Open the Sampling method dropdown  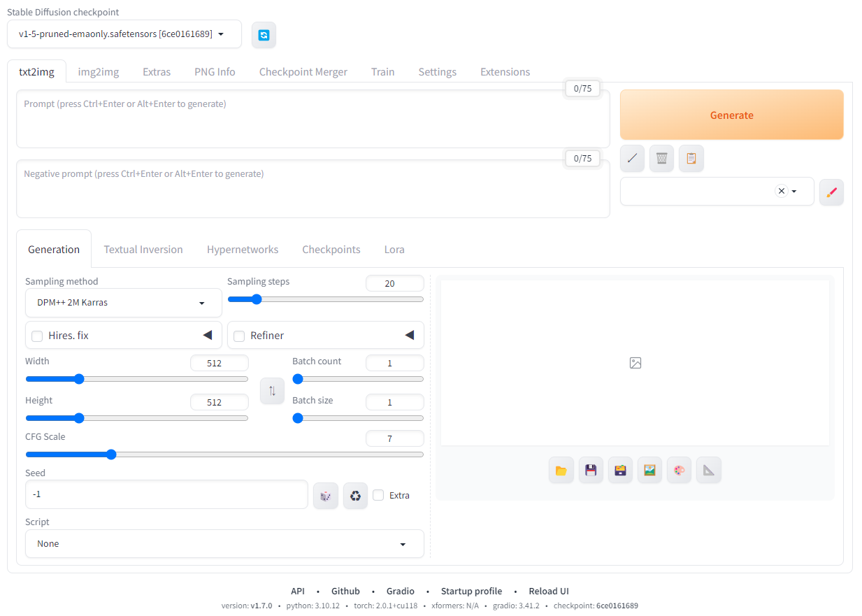123,303
